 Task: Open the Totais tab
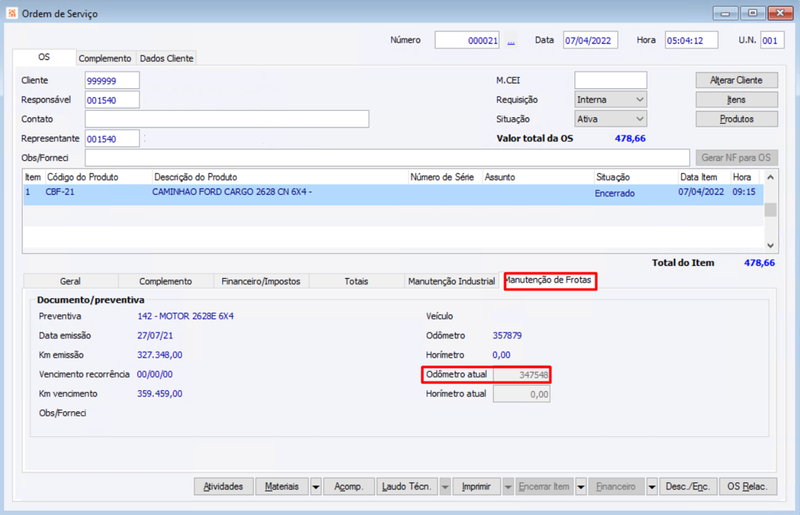(356, 281)
